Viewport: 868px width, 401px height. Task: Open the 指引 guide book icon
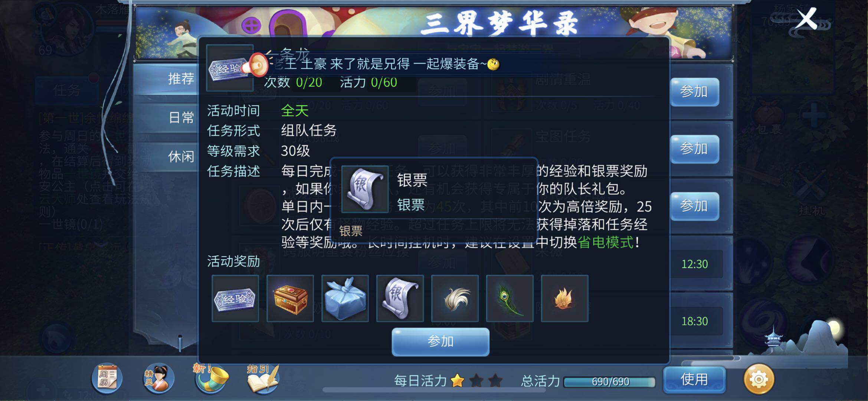[x=263, y=379]
